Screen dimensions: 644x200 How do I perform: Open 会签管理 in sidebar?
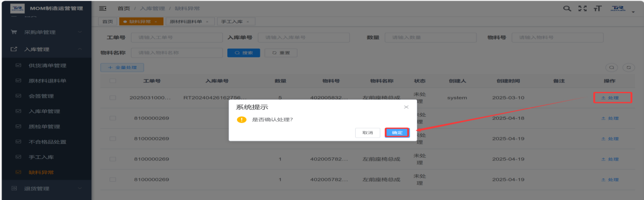tap(41, 96)
